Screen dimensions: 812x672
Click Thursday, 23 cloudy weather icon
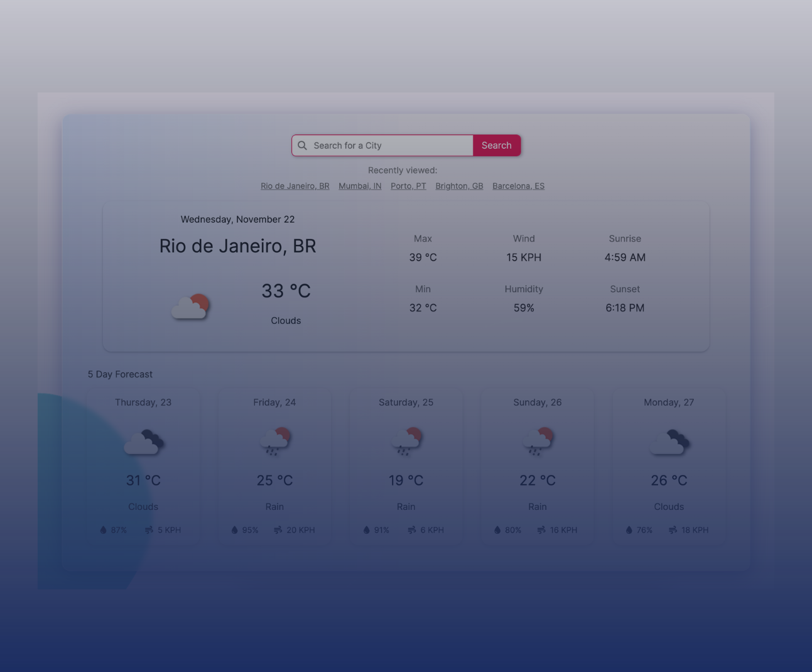pyautogui.click(x=144, y=442)
